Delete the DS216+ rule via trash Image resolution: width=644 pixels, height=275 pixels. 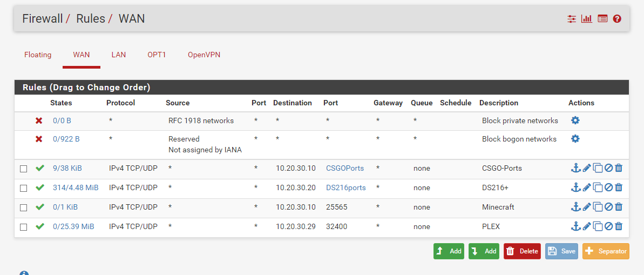[x=619, y=187]
